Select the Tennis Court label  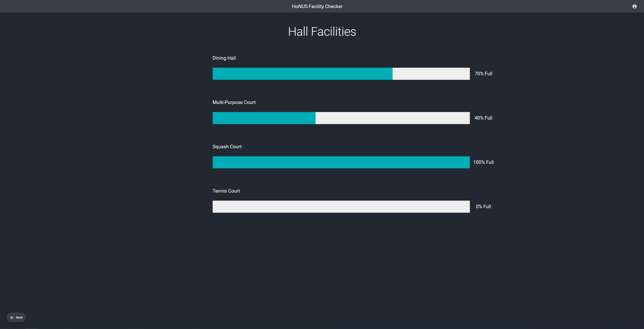pyautogui.click(x=226, y=191)
